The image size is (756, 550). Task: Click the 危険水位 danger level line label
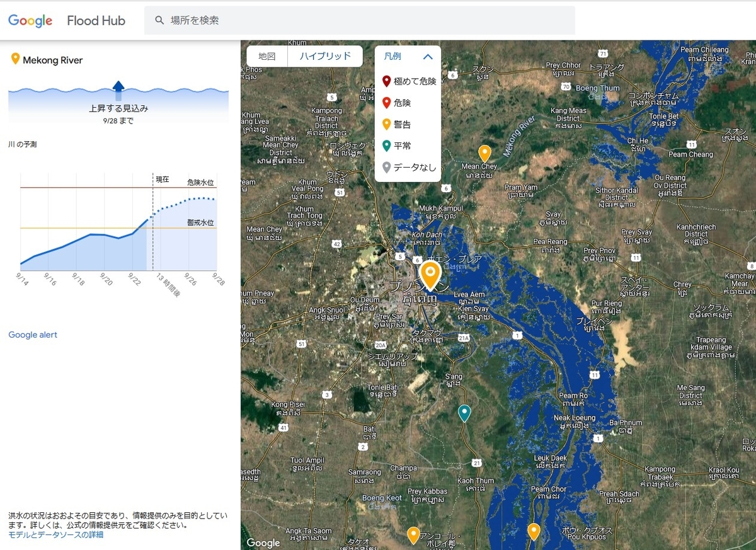click(x=200, y=182)
